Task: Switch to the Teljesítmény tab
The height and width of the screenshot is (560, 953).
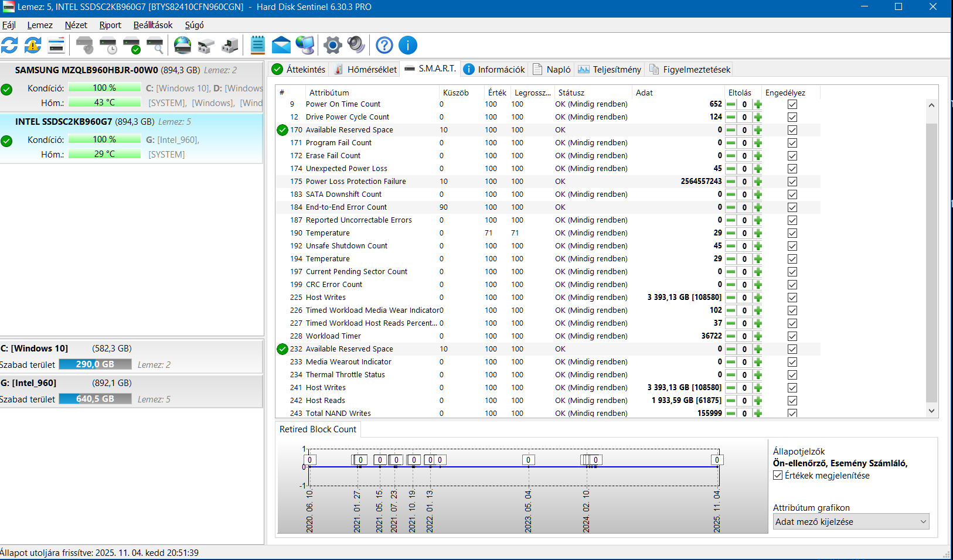Action: pos(610,70)
